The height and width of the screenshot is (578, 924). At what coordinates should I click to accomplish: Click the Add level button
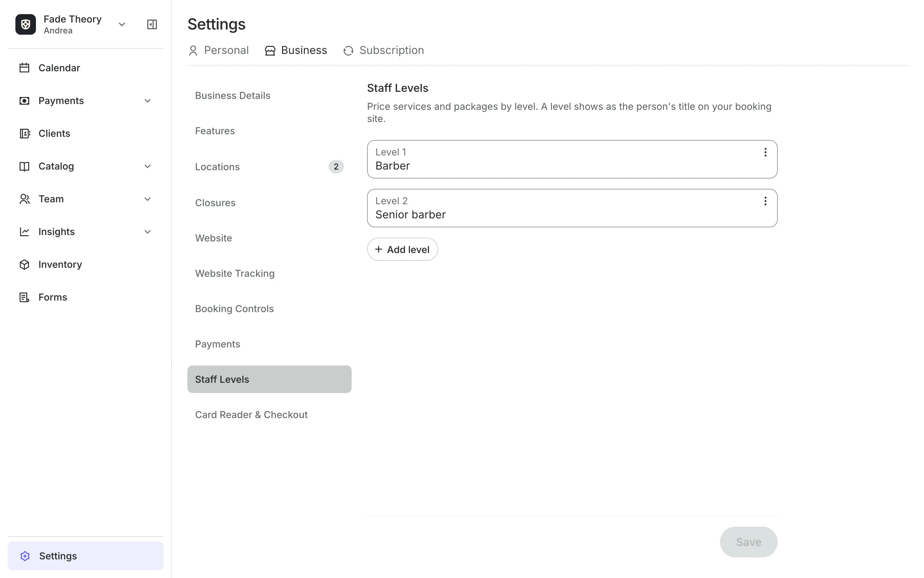coord(402,249)
